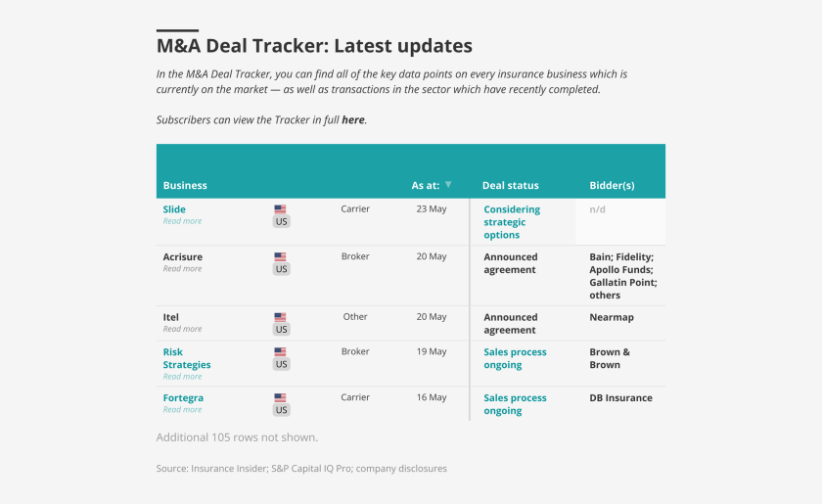Screen dimensions: 822x504
Task: Open the Slide business link
Action: click(x=174, y=209)
